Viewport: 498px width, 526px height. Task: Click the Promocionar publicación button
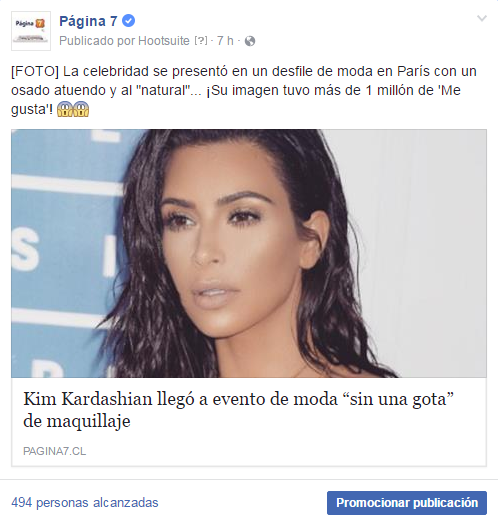[x=407, y=503]
